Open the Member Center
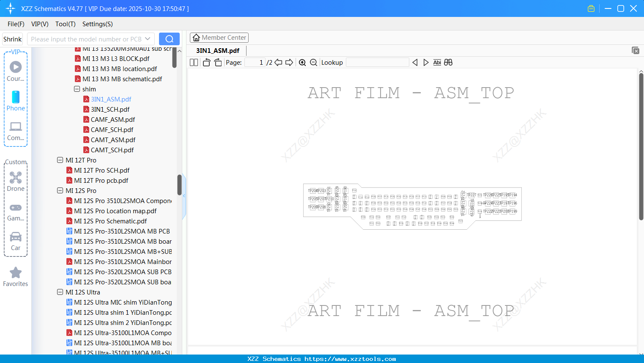644x363 pixels. pyautogui.click(x=219, y=37)
